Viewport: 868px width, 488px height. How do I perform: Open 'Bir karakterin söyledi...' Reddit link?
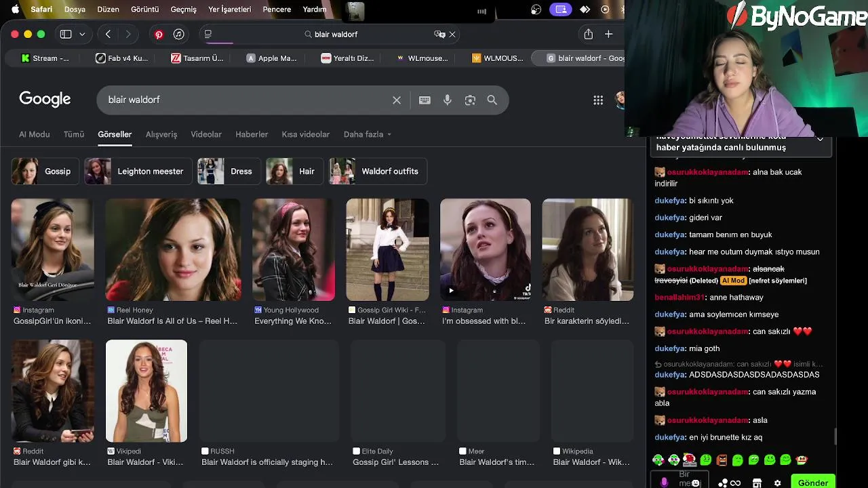point(587,321)
